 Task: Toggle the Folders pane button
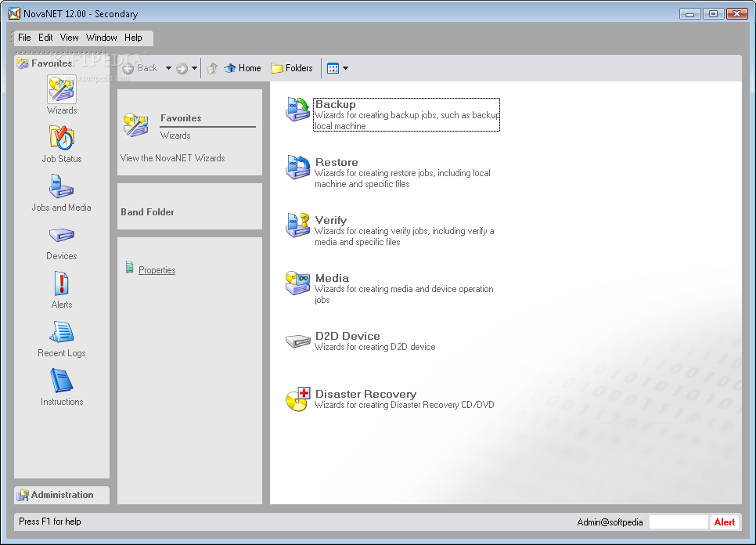click(292, 68)
